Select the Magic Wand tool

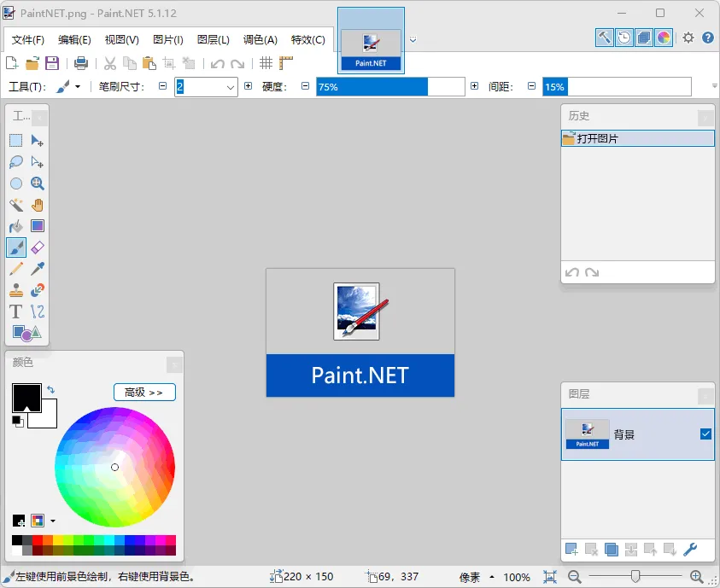[x=16, y=205]
